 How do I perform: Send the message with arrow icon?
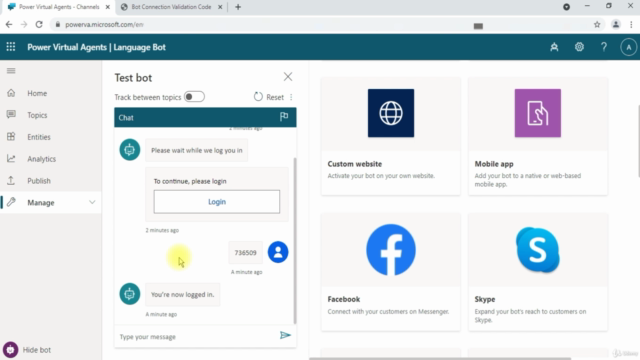[285, 336]
